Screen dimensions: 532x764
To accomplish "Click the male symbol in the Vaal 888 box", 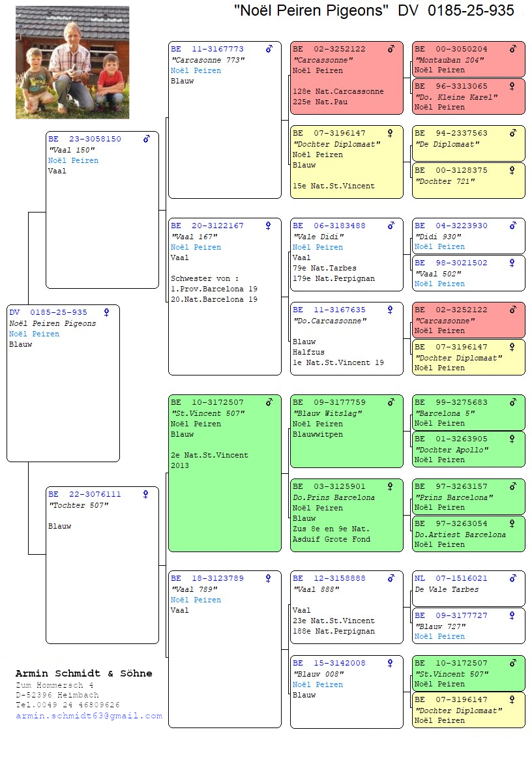I will coord(391,578).
